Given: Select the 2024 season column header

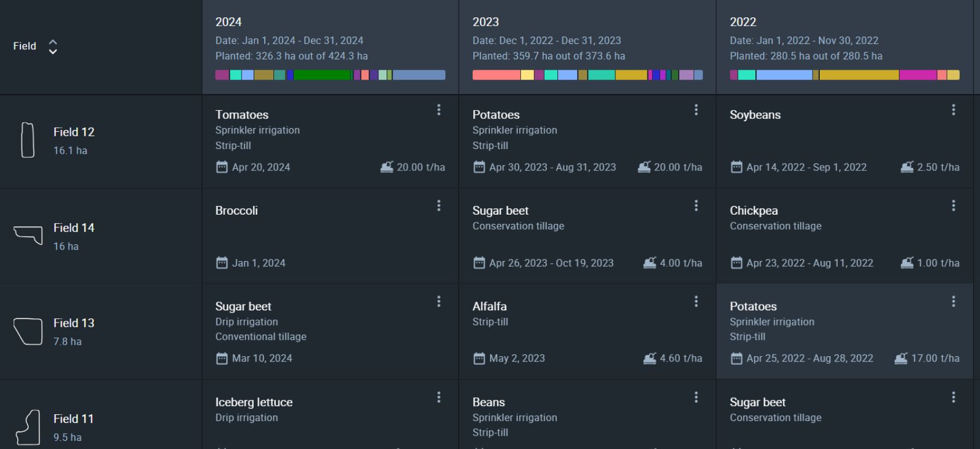Looking at the screenshot, I should tap(330, 47).
